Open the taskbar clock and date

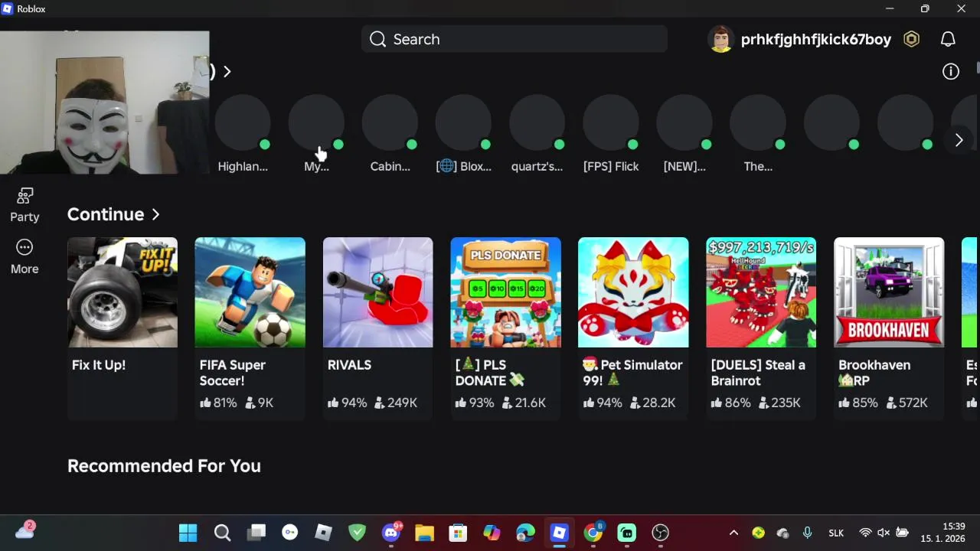pyautogui.click(x=943, y=533)
